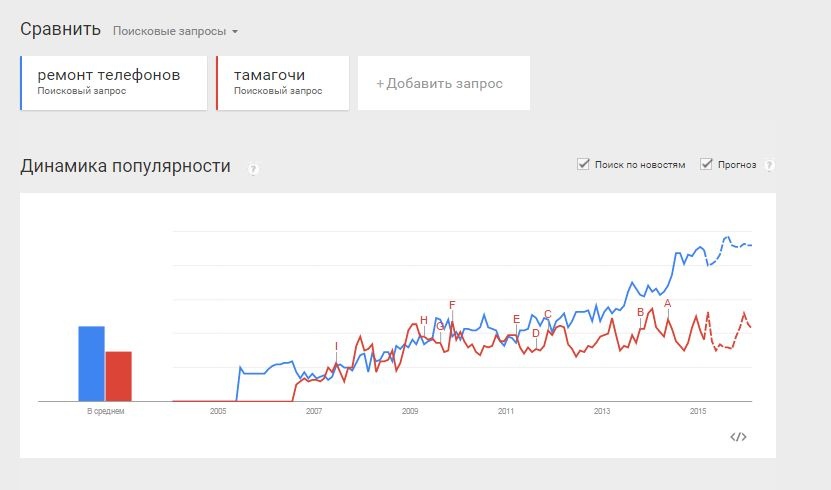The image size is (831, 490).
Task: Click help icon next to Динамика популярности
Action: 254,168
